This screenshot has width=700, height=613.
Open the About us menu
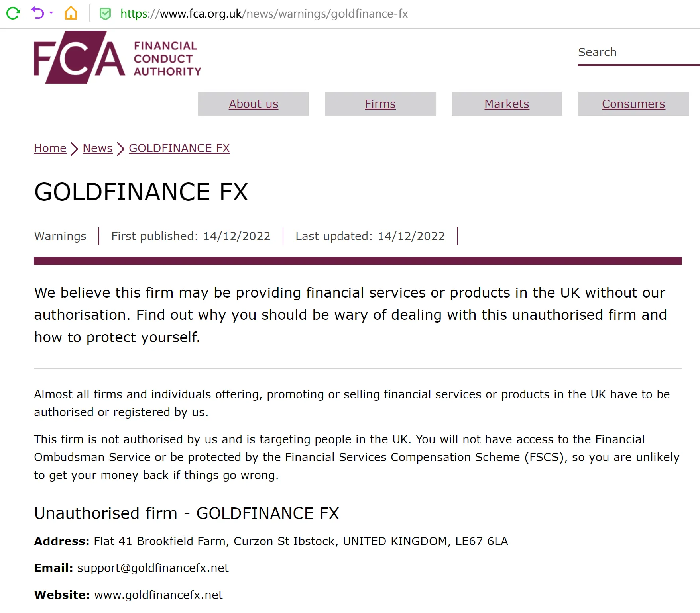tap(254, 104)
